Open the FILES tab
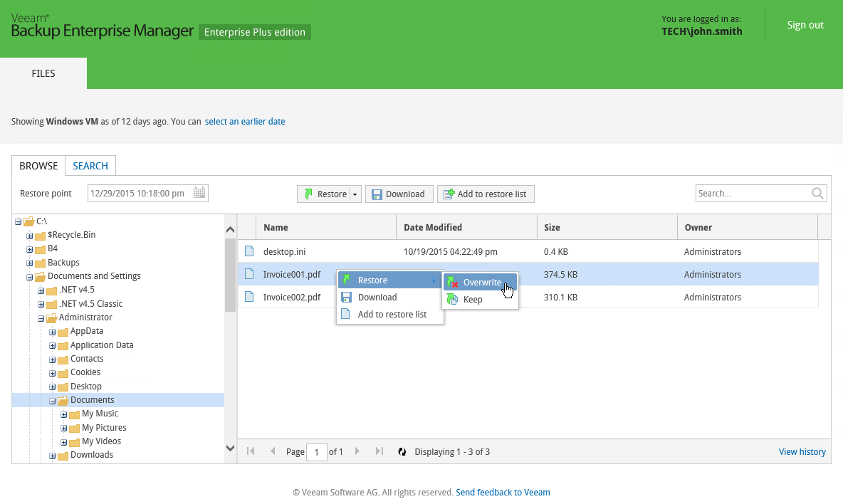This screenshot has width=843, height=504. [x=43, y=73]
